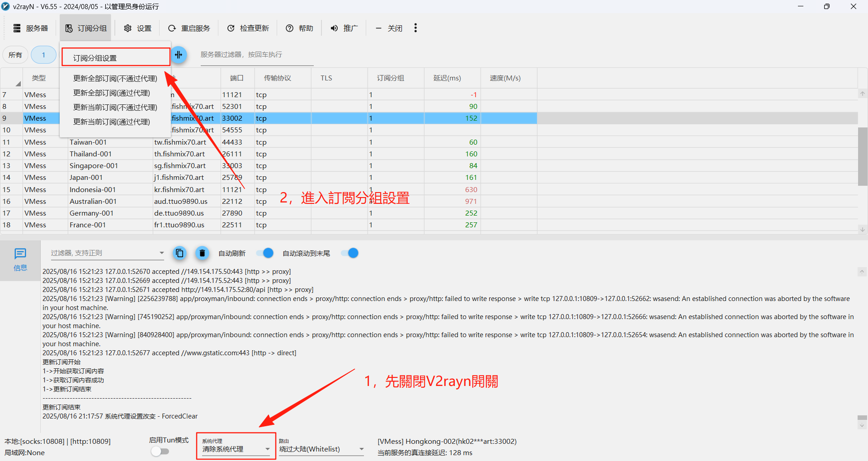Open the 信息 message log tab
This screenshot has width=868, height=461.
pos(20,260)
